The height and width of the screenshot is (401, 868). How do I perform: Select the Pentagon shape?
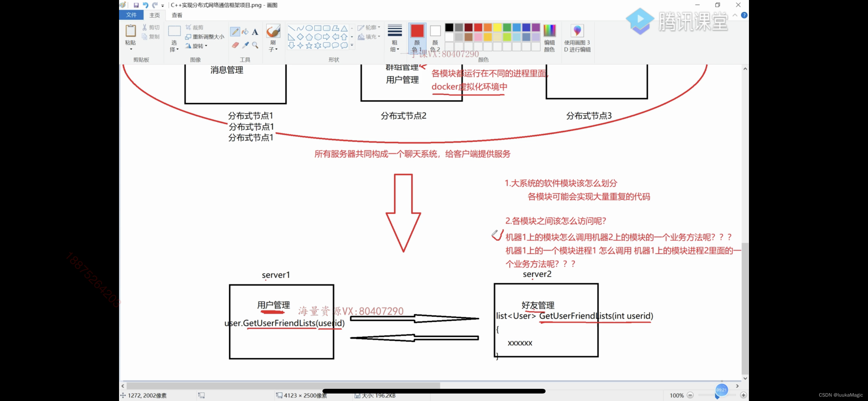pyautogui.click(x=309, y=37)
